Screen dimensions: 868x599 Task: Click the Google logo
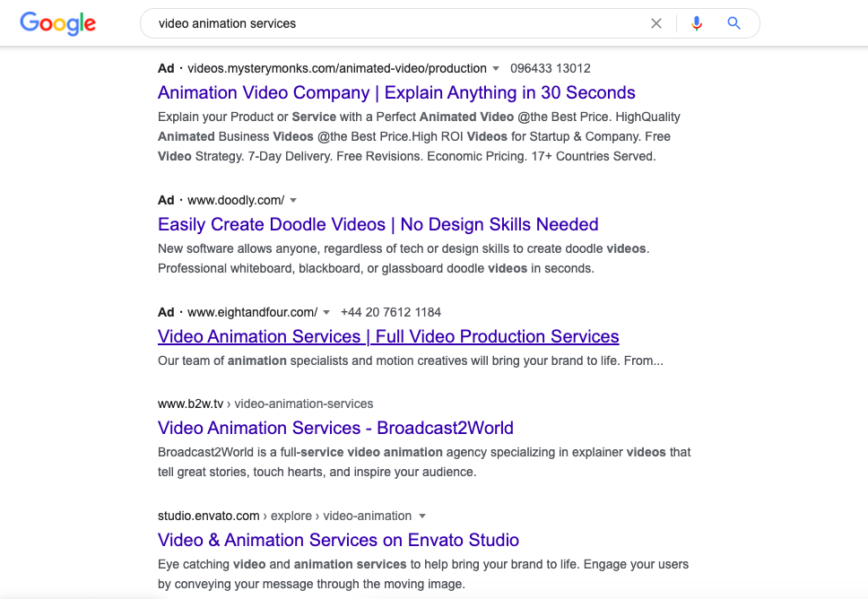tap(58, 23)
